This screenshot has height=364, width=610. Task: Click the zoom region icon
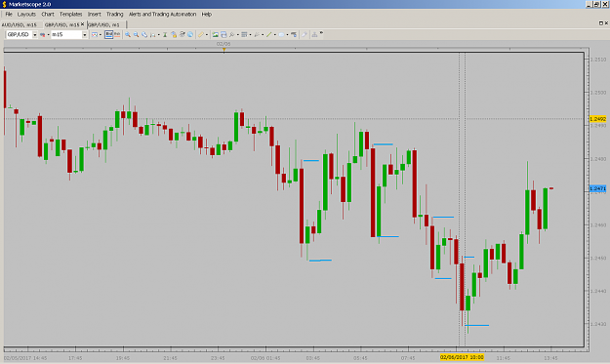144,34
